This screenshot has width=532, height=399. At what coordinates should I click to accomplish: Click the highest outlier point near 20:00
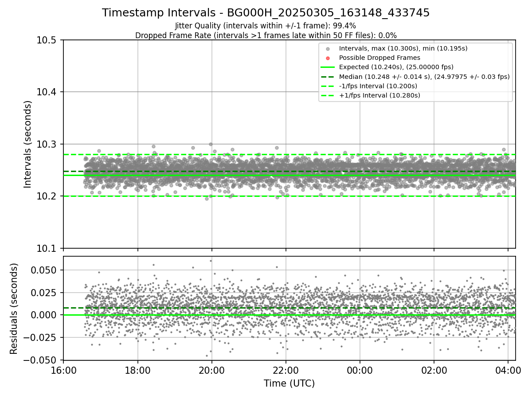[211, 144]
